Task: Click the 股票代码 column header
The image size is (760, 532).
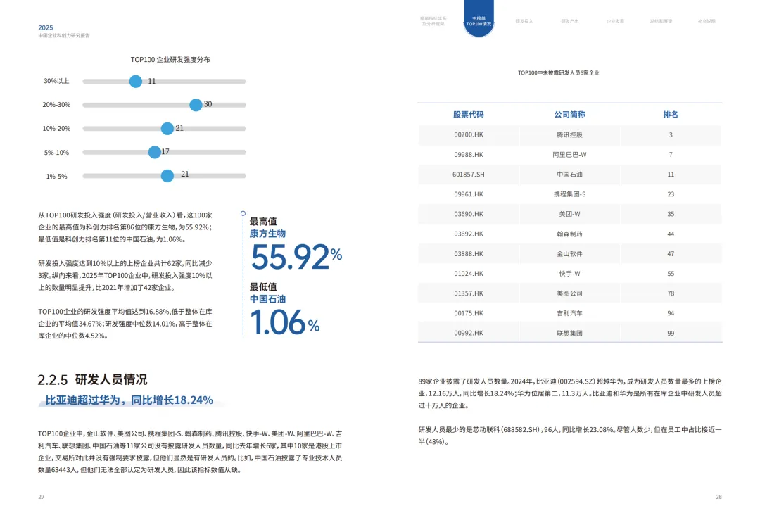Action: point(468,114)
